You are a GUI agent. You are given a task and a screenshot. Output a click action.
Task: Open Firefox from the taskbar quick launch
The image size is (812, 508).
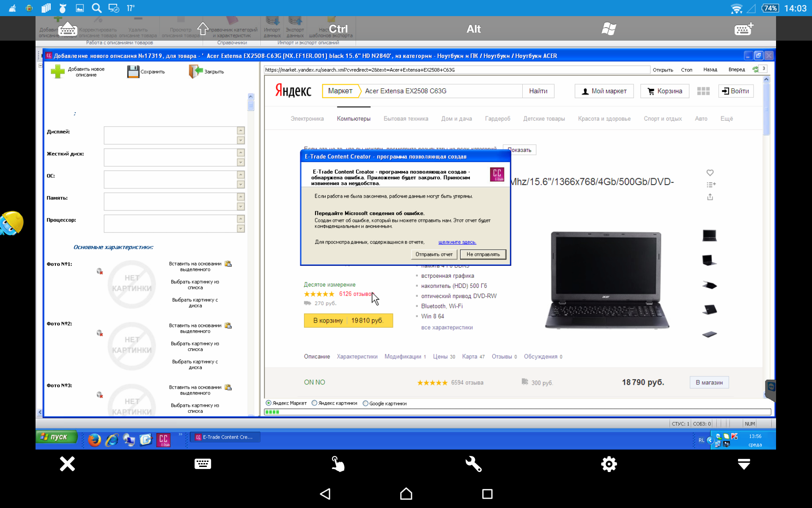pyautogui.click(x=94, y=440)
